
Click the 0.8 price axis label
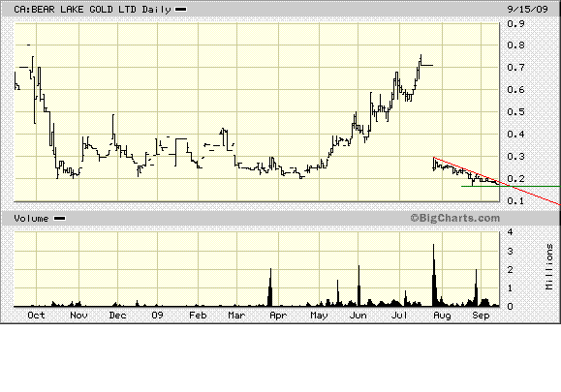(x=515, y=45)
